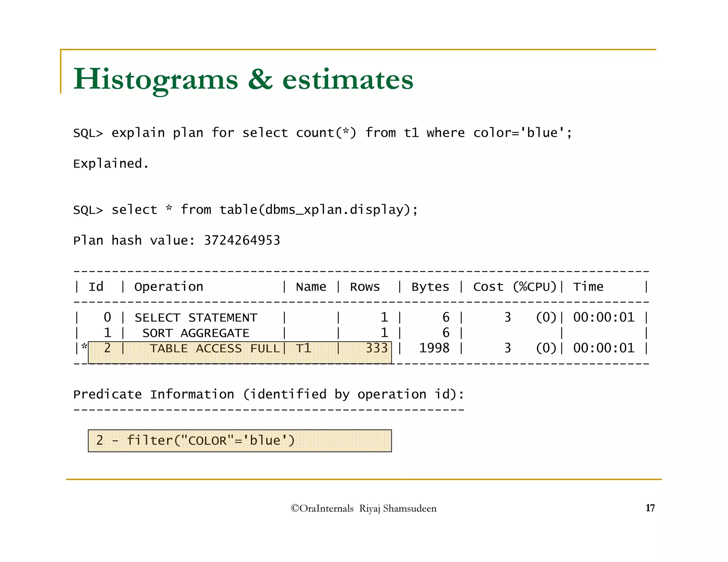Click the T1 table name cell

click(x=304, y=348)
